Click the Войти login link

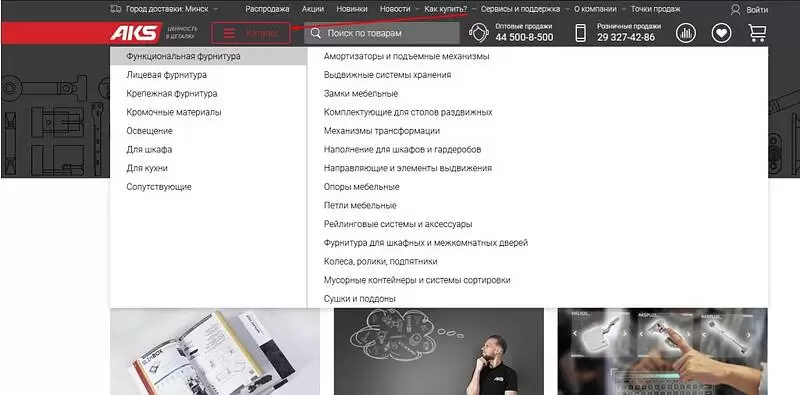(x=757, y=10)
